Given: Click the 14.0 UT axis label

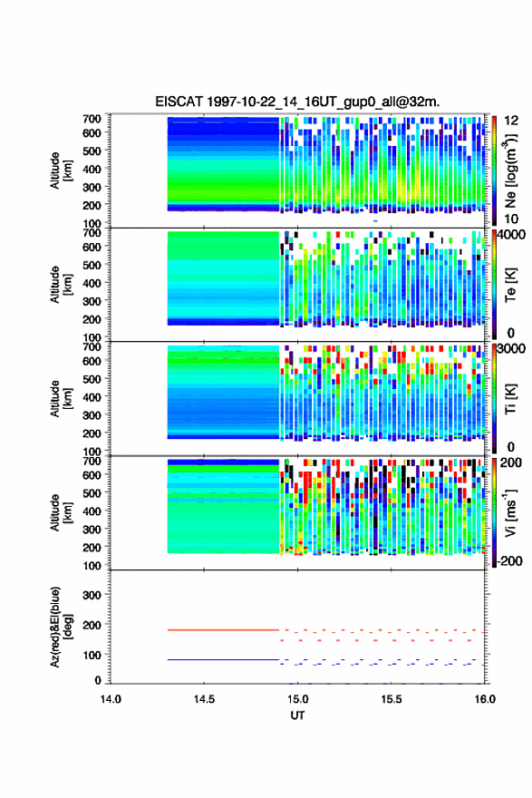Looking at the screenshot, I should click(x=111, y=699).
